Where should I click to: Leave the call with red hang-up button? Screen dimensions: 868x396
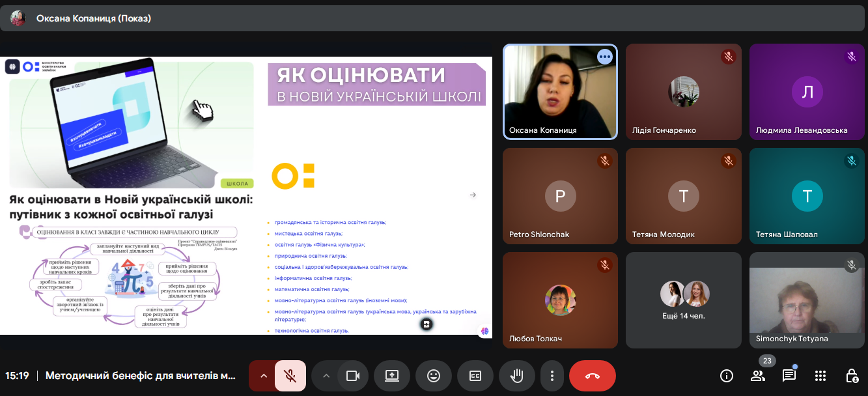click(592, 376)
